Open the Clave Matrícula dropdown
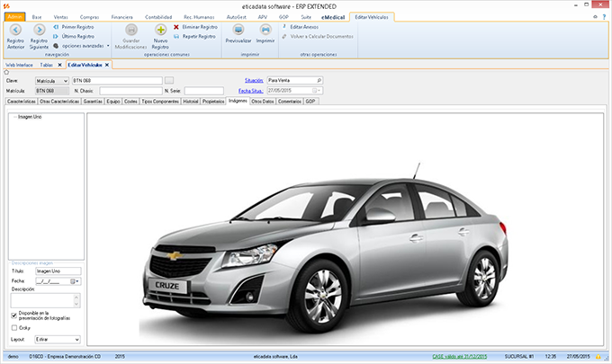 pos(64,81)
